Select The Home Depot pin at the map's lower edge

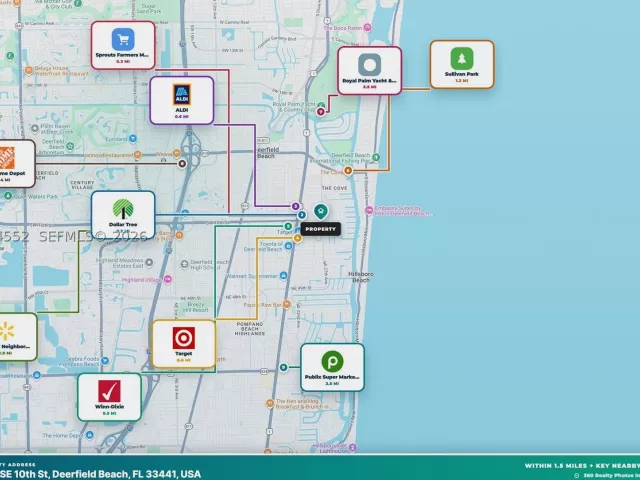click(x=89, y=435)
